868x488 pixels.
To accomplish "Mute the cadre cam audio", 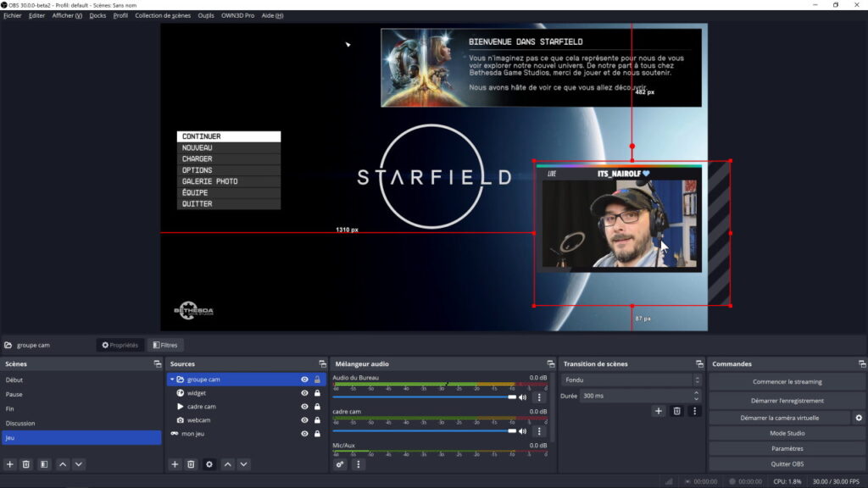I will [x=523, y=431].
